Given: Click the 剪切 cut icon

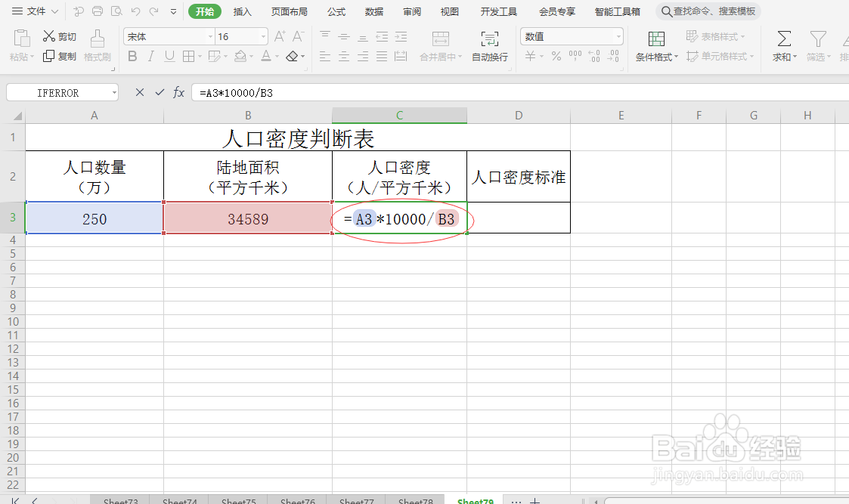Looking at the screenshot, I should coord(58,36).
